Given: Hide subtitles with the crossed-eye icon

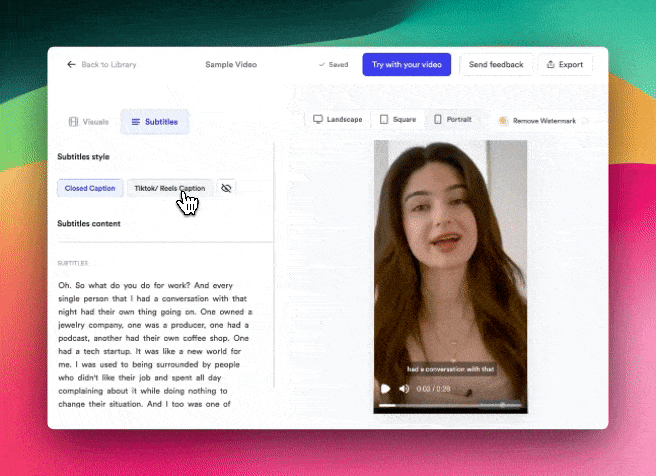Looking at the screenshot, I should click(x=226, y=188).
